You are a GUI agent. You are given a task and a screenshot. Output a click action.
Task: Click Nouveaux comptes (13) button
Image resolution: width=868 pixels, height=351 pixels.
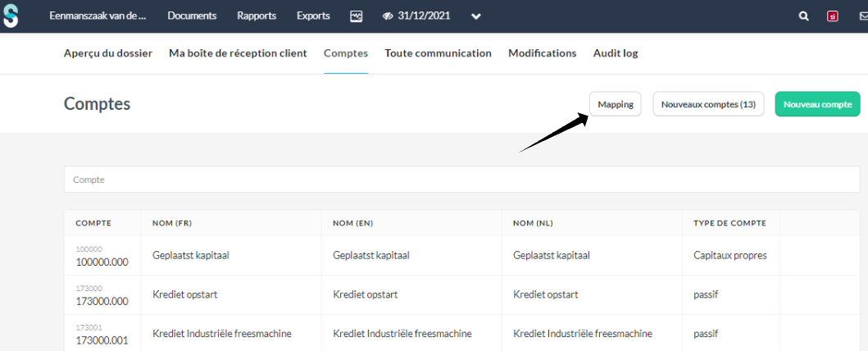point(708,104)
